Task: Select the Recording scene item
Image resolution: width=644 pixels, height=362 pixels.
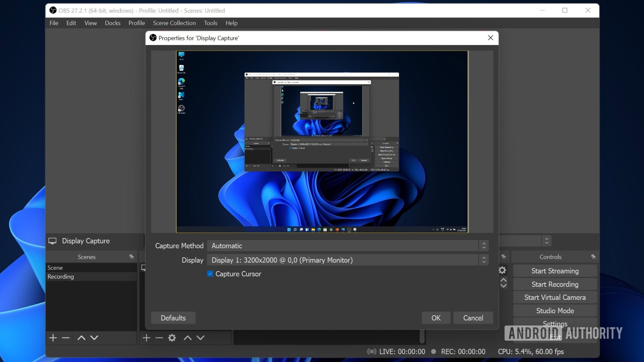Action: click(60, 276)
